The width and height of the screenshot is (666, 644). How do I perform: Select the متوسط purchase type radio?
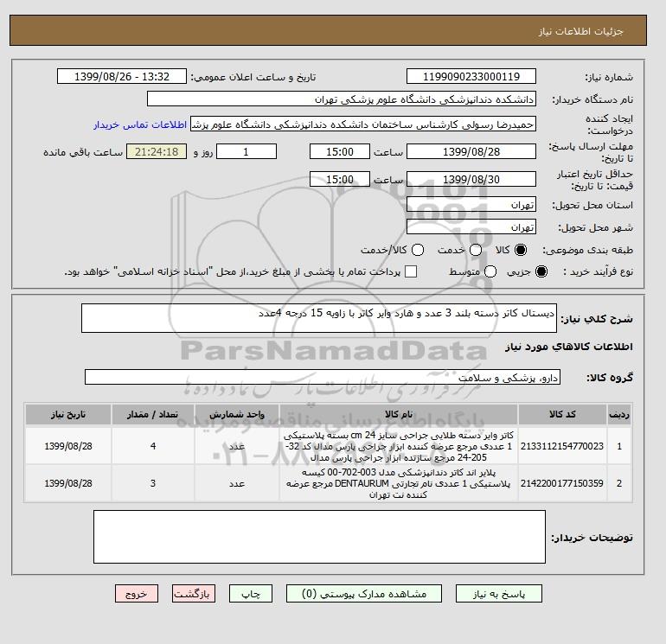tap(490, 271)
